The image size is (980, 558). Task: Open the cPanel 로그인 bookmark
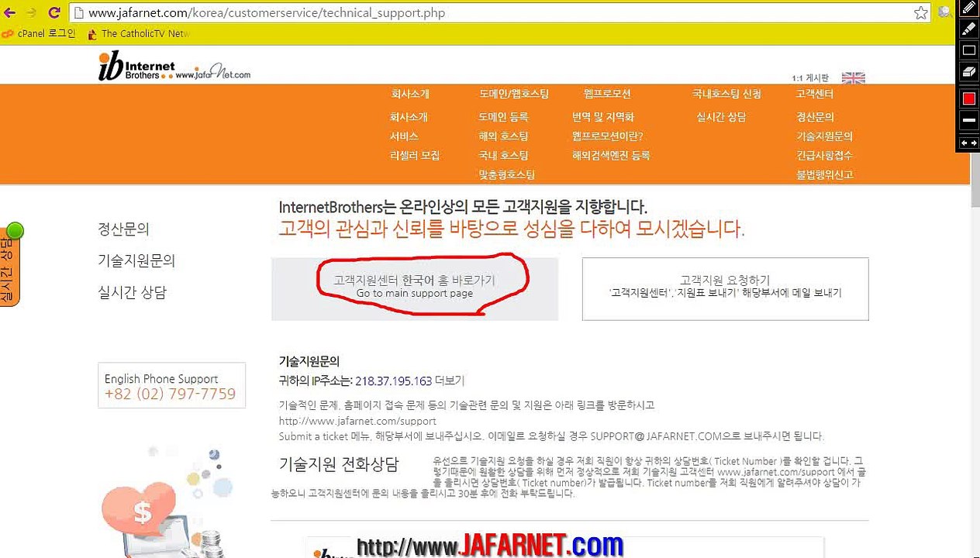pyautogui.click(x=39, y=33)
